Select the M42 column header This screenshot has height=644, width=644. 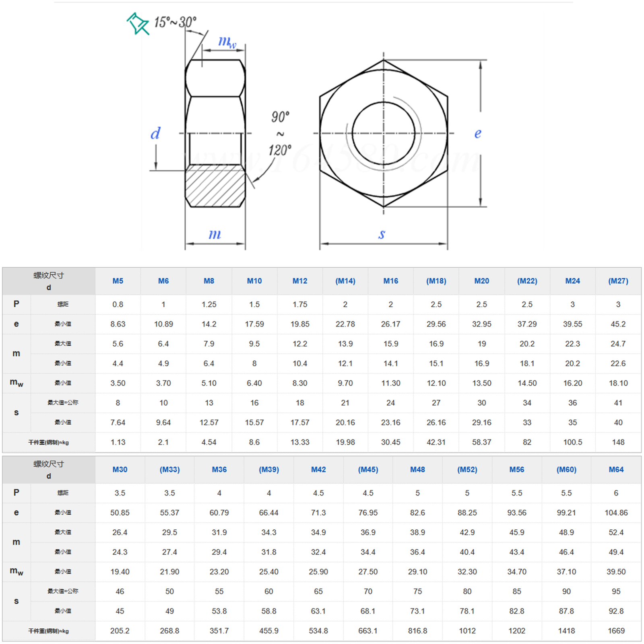[318, 469]
